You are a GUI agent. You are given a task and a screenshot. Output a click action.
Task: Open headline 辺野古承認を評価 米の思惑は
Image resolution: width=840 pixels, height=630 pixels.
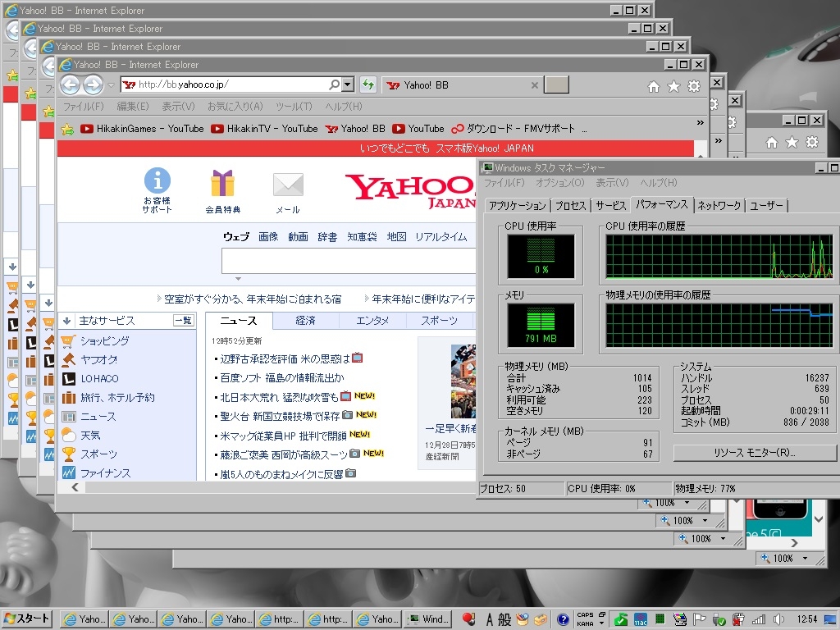285,359
